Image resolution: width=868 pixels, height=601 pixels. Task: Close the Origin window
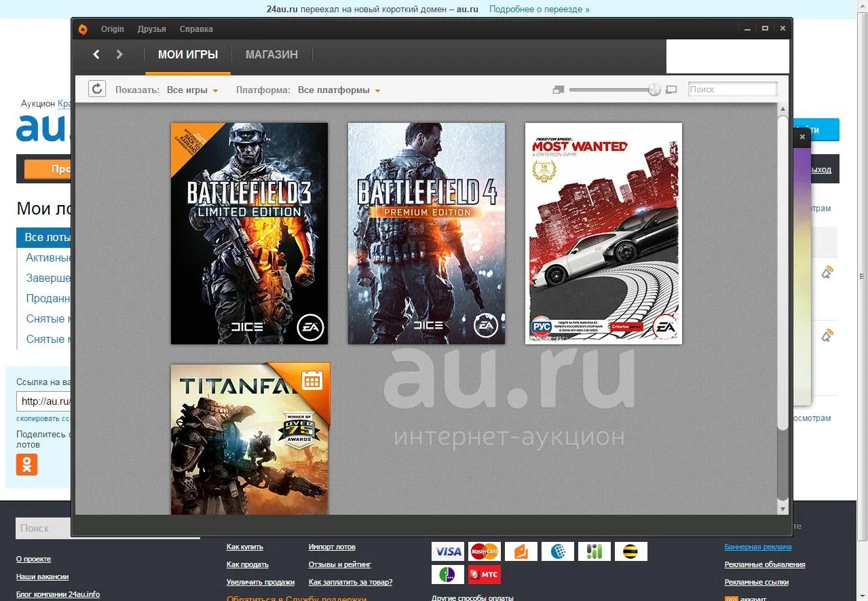point(782,29)
